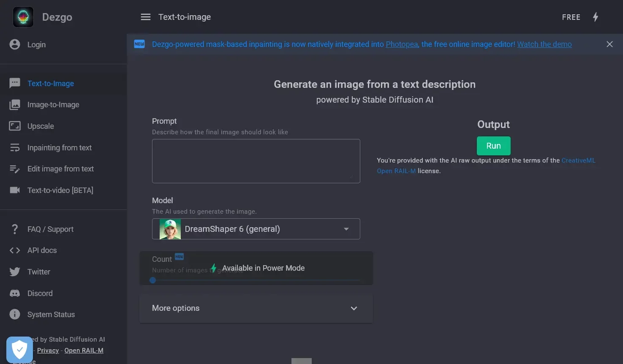
Task: Open the Twitter bird icon link
Action: point(15,272)
